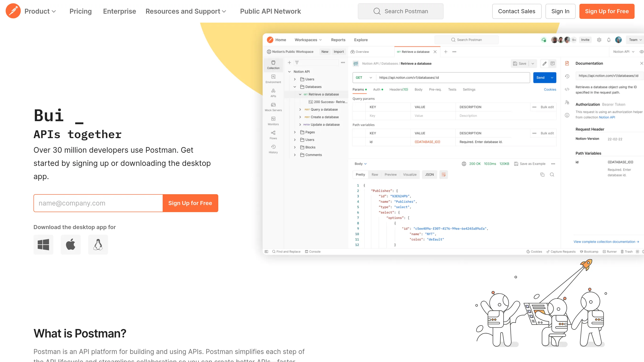Click Sign Up for Free in header
The width and height of the screenshot is (644, 362).
tap(607, 11)
